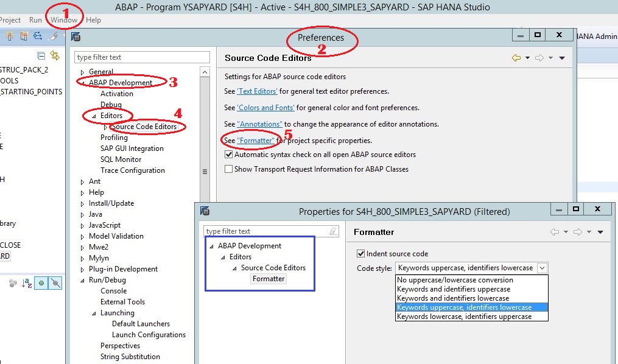Screen dimensions: 618x364
Task: Expand the Ant preferences node
Action: (x=82, y=182)
